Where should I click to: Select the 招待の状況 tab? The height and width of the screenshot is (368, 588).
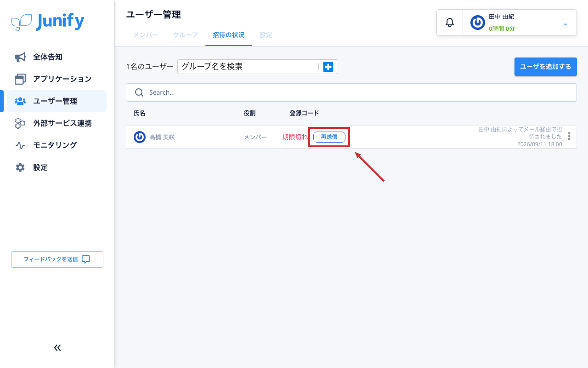click(229, 35)
